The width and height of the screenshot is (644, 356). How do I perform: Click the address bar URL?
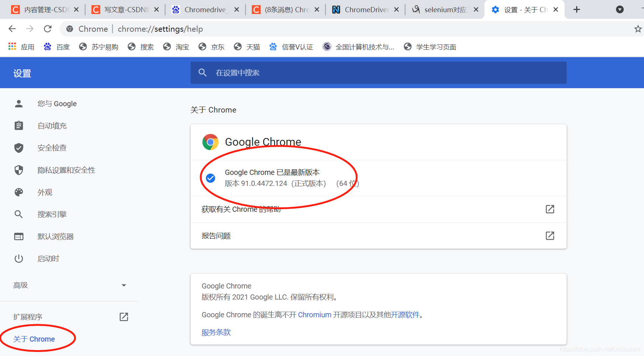[160, 29]
